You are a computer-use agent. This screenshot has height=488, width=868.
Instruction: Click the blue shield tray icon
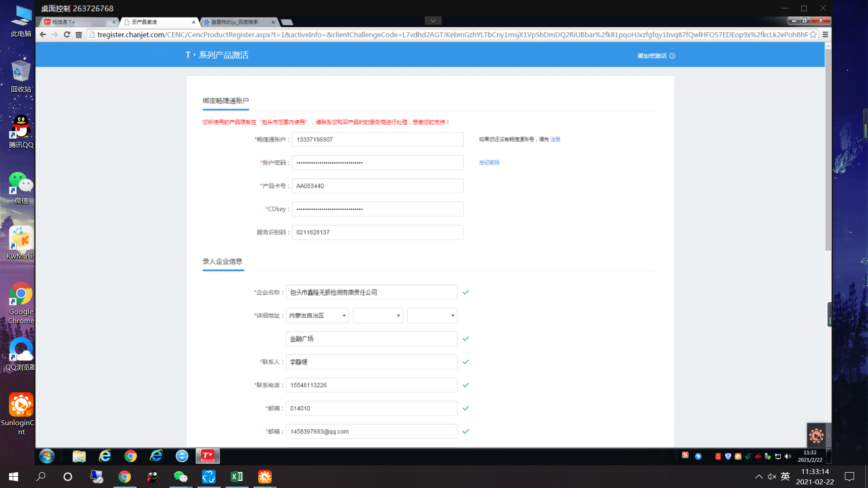click(x=728, y=456)
